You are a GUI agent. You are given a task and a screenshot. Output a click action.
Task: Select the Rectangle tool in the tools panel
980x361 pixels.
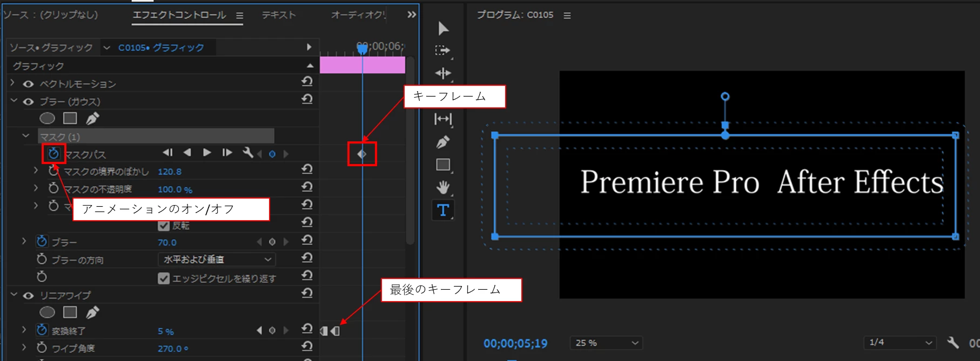(x=443, y=165)
